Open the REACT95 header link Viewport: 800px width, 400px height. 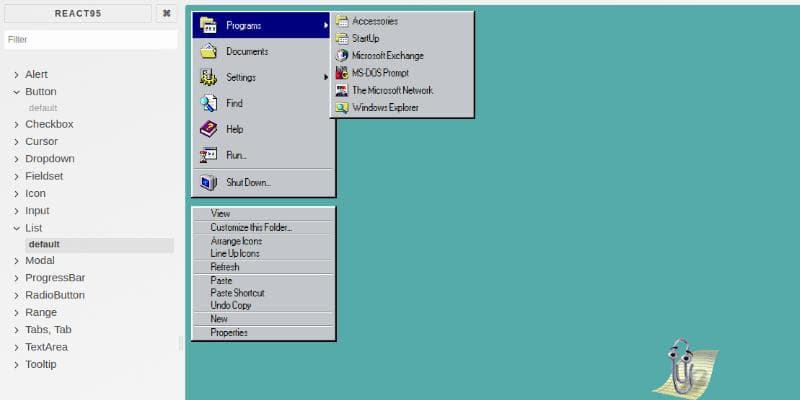click(78, 14)
